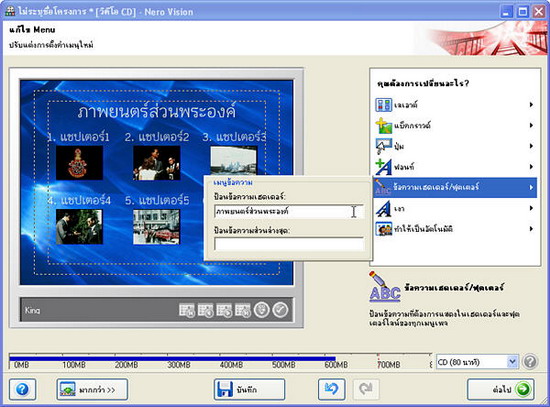Click the gray help icon beside the CD dropdown

click(530, 361)
